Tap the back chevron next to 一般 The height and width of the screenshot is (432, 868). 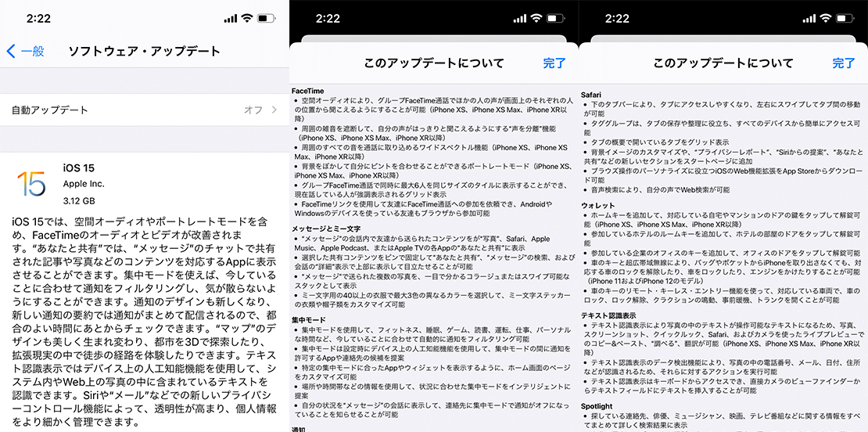[x=11, y=52]
